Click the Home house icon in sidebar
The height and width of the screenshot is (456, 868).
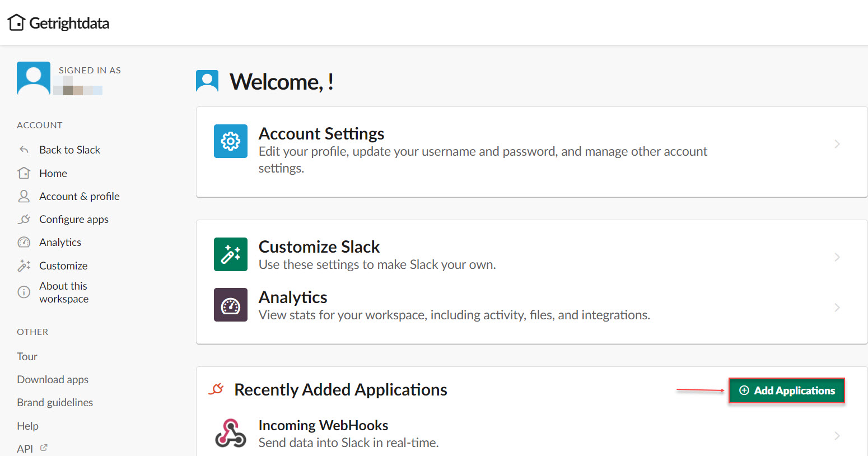24,173
